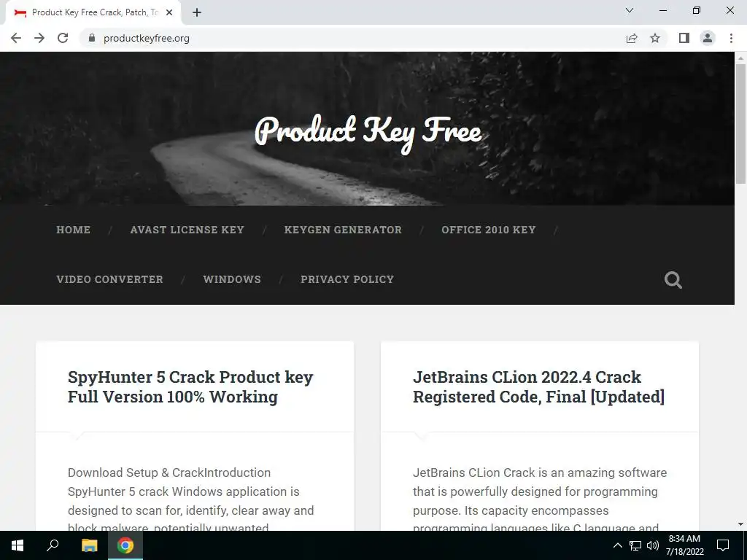Open Windows notification center
Image resolution: width=747 pixels, height=560 pixels.
click(x=723, y=545)
